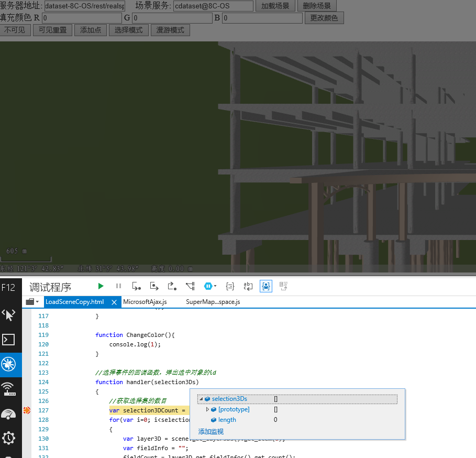Toggle pretty print braces icon
The height and width of the screenshot is (458, 476).
[230, 286]
